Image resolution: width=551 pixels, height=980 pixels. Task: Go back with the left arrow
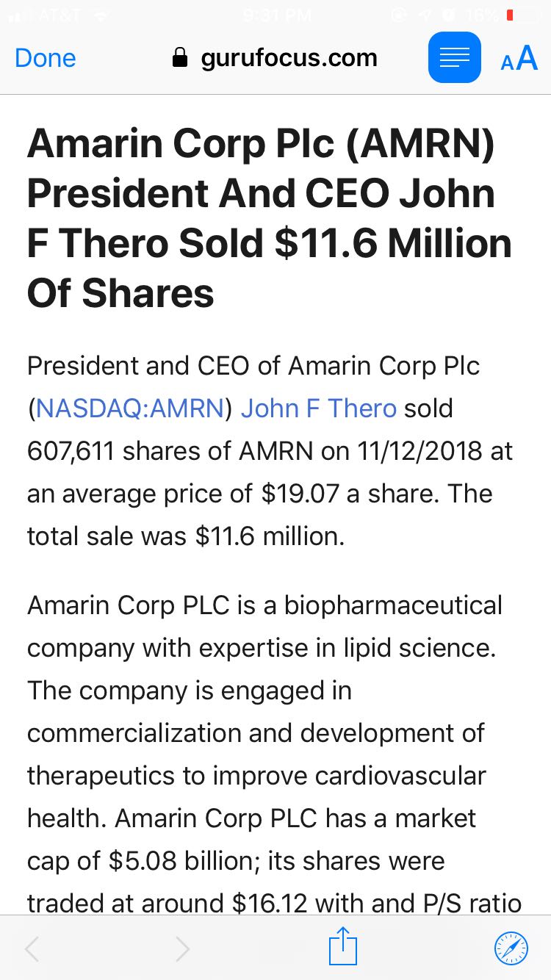[32, 948]
